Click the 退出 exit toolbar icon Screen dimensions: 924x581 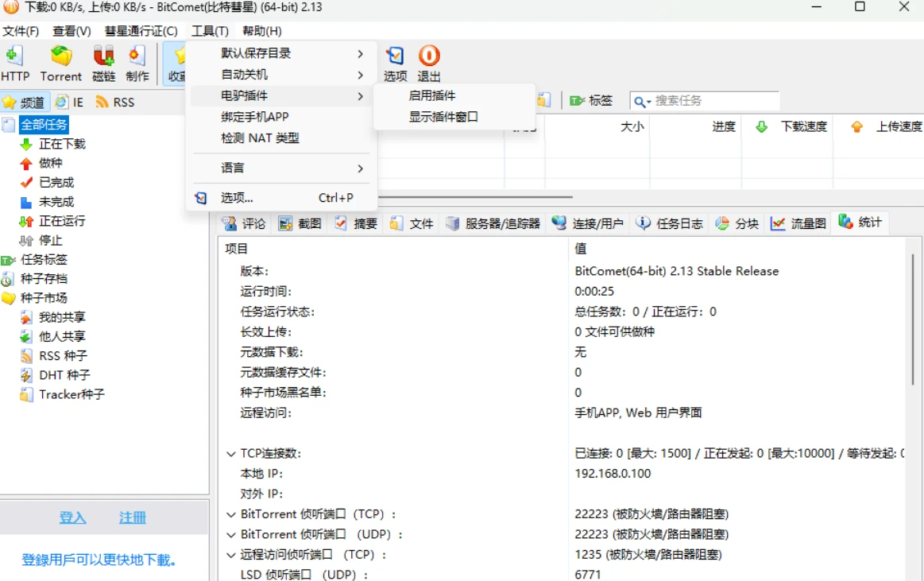[428, 64]
